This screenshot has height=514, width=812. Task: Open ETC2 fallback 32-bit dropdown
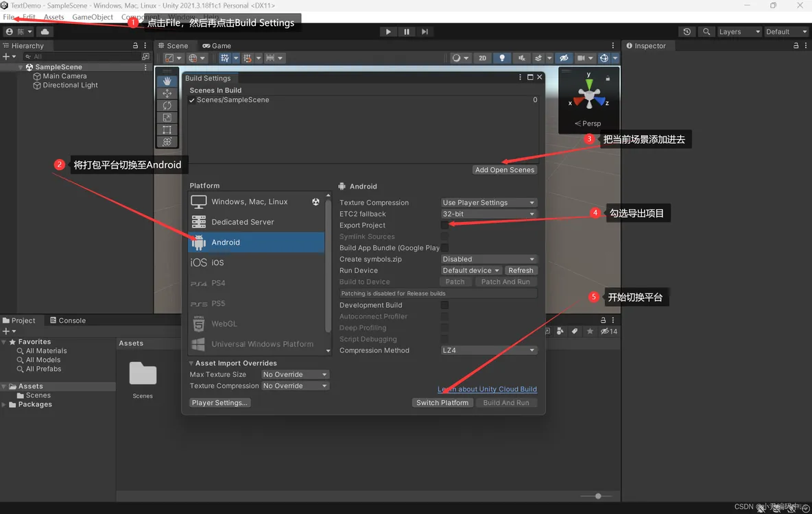coord(488,214)
